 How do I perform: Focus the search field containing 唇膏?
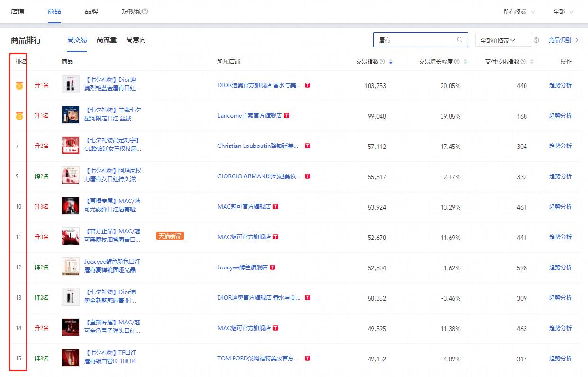421,40
